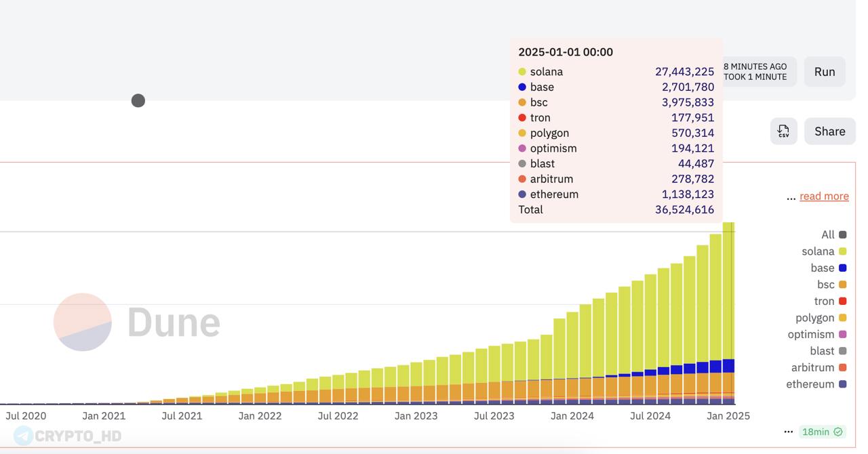Open the Share button
Image resolution: width=868 pixels, height=454 pixels.
tap(829, 131)
